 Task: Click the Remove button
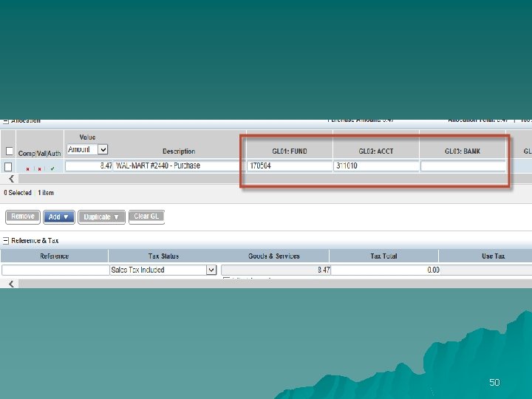tap(23, 216)
